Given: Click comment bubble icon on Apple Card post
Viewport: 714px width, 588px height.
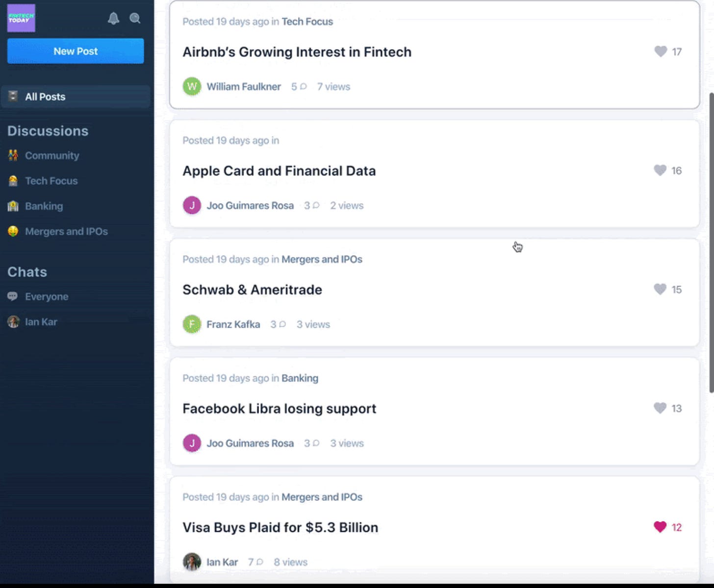Looking at the screenshot, I should tap(316, 205).
